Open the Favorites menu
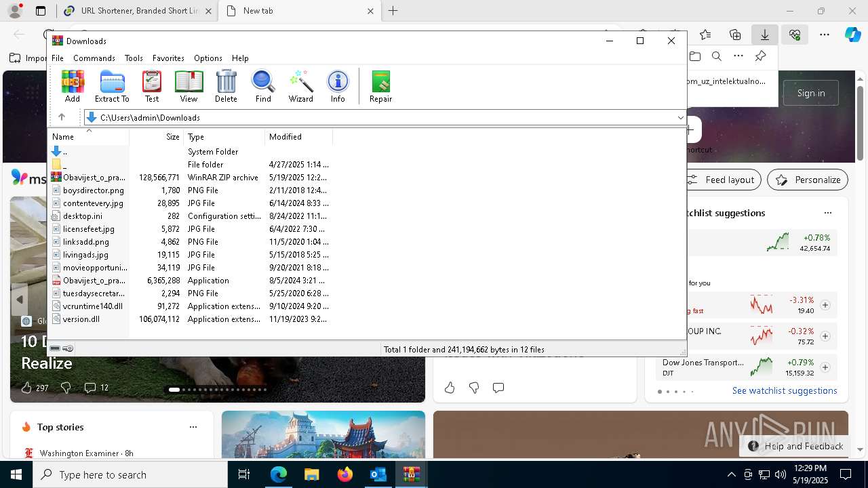The image size is (868, 488). pos(168,58)
